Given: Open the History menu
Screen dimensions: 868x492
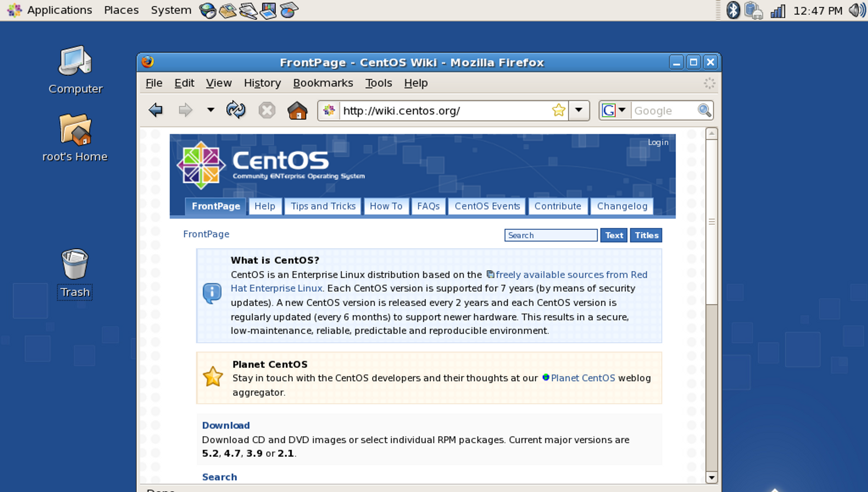Looking at the screenshot, I should pos(262,82).
